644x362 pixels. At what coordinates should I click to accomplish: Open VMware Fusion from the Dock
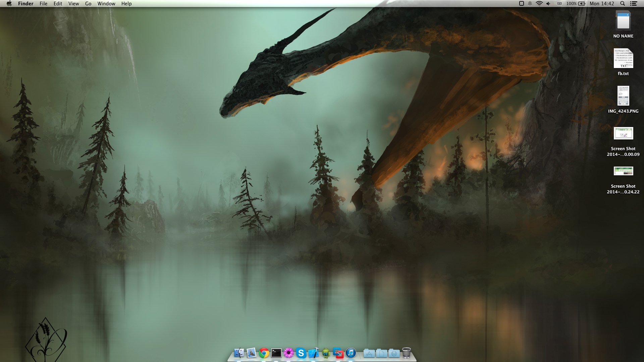[338, 353]
